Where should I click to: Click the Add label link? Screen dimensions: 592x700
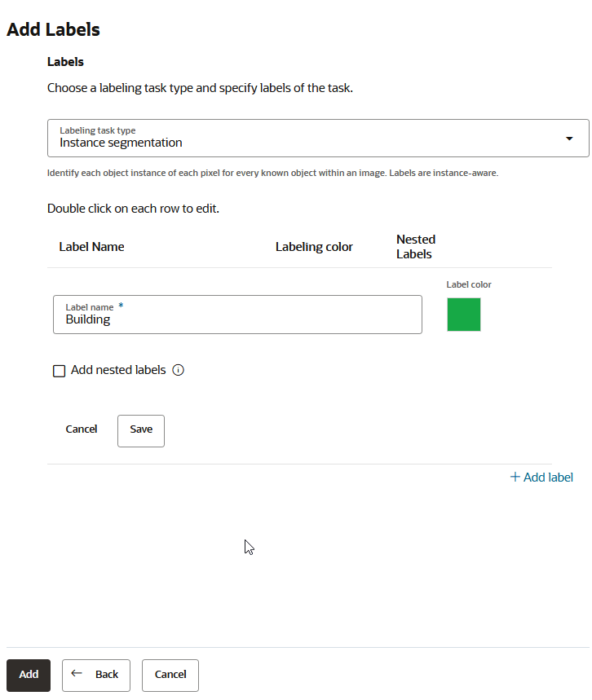pos(546,477)
